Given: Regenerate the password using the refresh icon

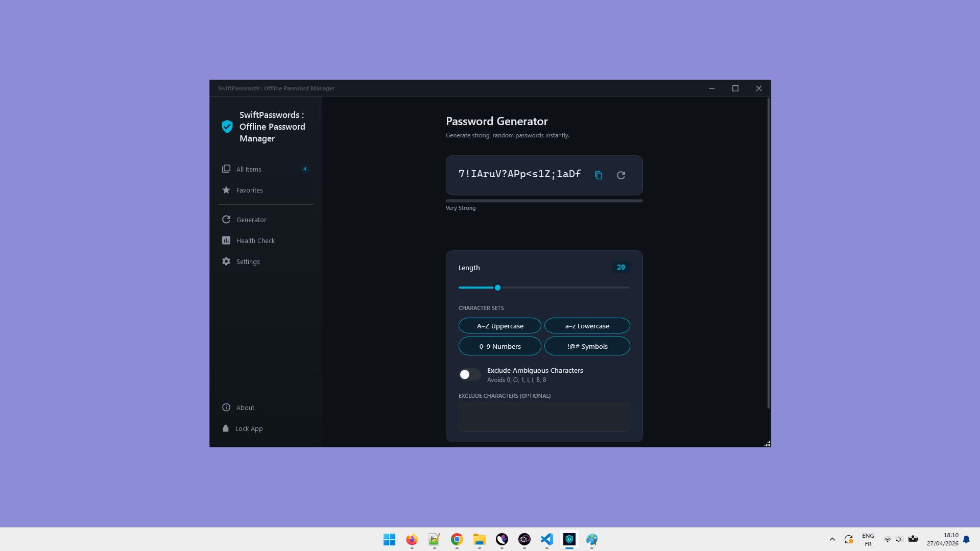Looking at the screenshot, I should [x=621, y=175].
